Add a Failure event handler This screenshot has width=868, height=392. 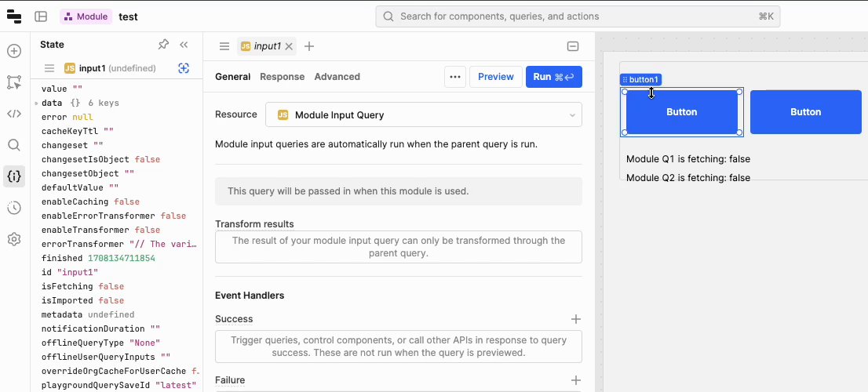click(x=575, y=380)
